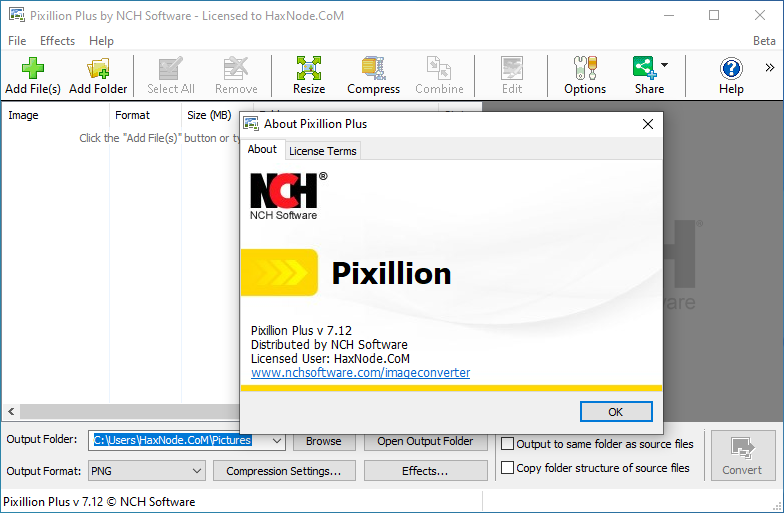Close the About Pixillion Plus dialog
784x513 pixels.
tap(648, 124)
